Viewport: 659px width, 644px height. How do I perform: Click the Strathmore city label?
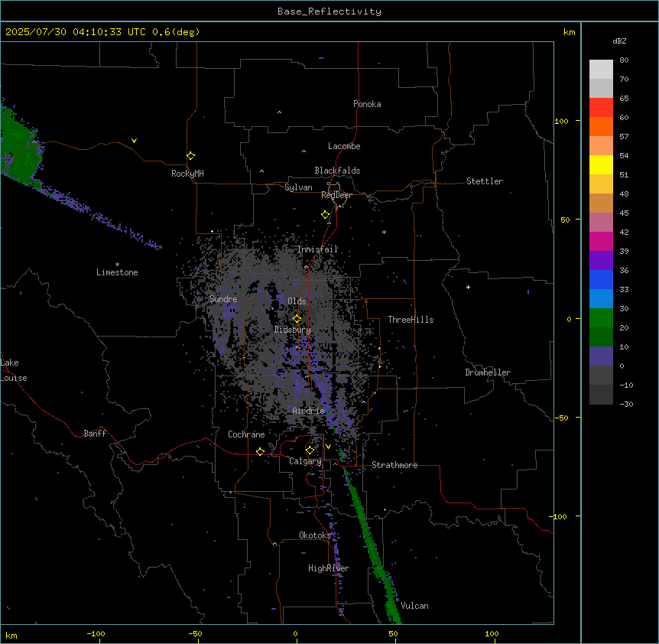pyautogui.click(x=394, y=465)
